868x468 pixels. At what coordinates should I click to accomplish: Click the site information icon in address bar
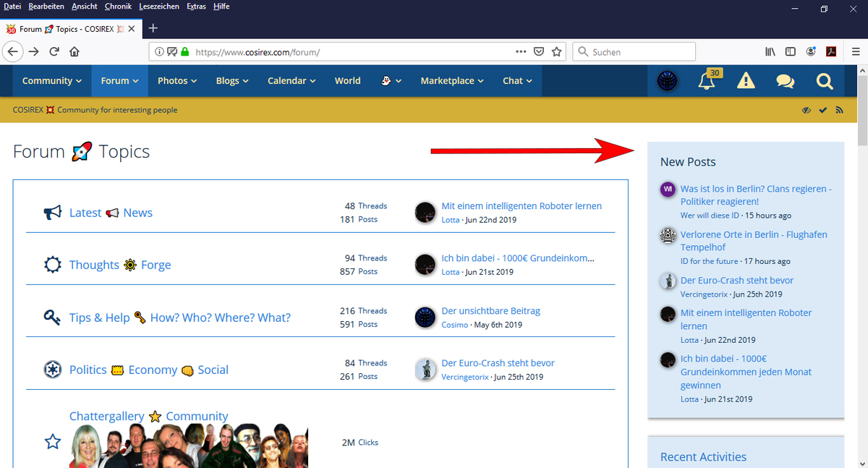tap(159, 52)
